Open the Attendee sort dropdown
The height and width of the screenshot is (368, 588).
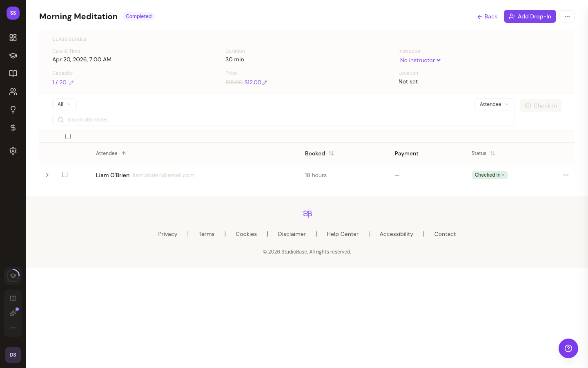(x=494, y=104)
